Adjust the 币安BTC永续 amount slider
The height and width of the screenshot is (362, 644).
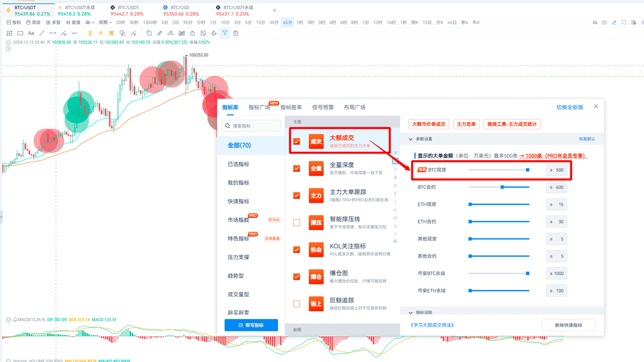tap(527, 274)
